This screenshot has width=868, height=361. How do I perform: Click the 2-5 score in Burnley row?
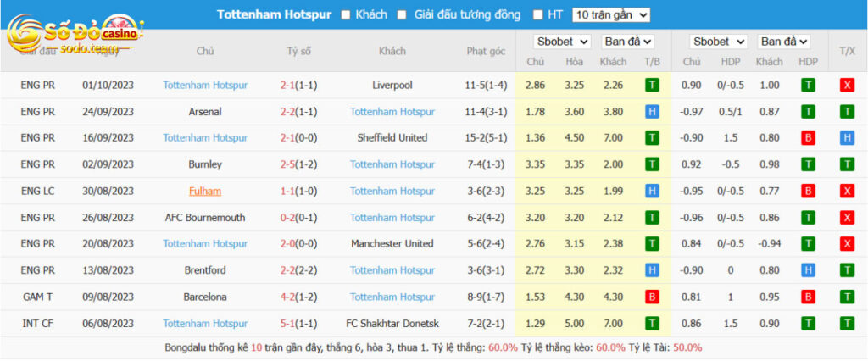pos(287,164)
